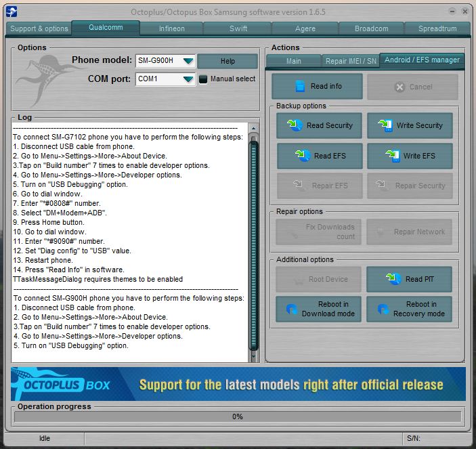Switch to the Swift tab
This screenshot has width=476, height=449.
pyautogui.click(x=238, y=28)
